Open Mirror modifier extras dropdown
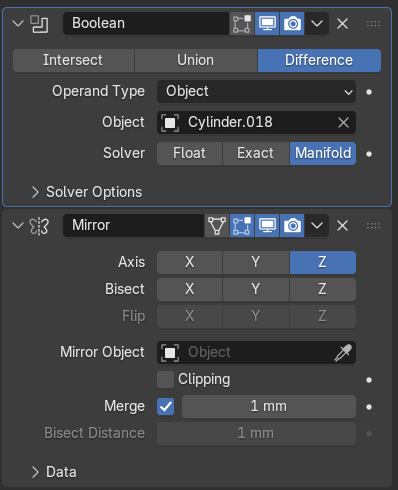Screen dimensions: 398x490 click(317, 226)
